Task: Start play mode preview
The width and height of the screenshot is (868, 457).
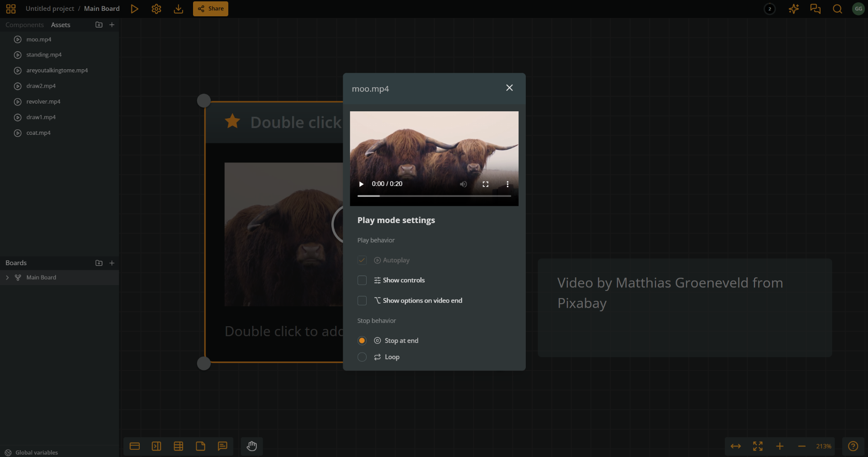Action: (134, 9)
